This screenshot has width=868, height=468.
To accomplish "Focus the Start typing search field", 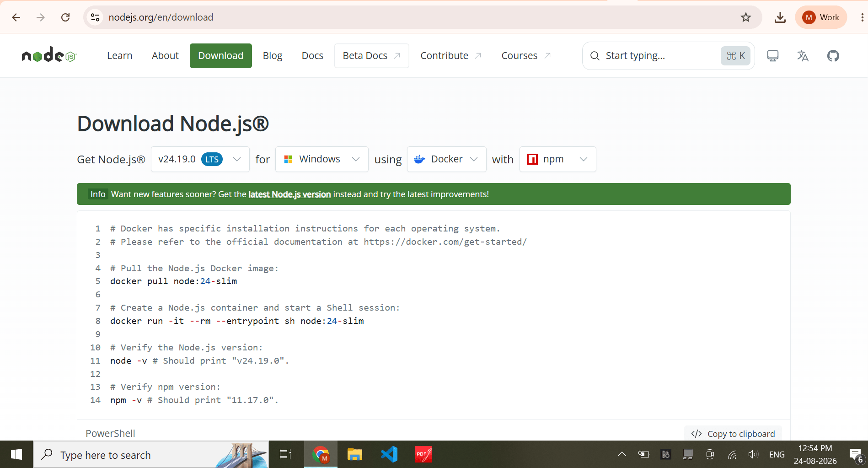I will [x=668, y=56].
